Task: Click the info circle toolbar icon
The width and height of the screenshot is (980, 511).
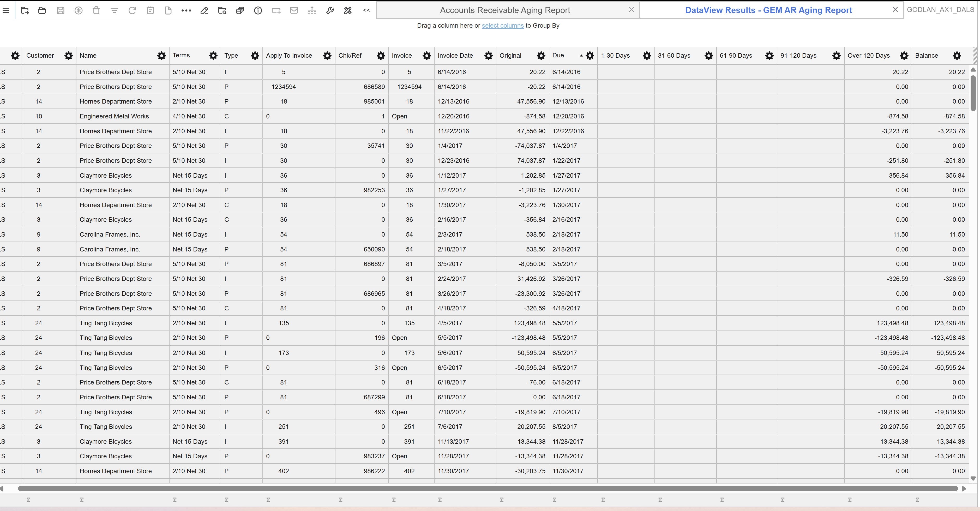Action: pyautogui.click(x=258, y=11)
